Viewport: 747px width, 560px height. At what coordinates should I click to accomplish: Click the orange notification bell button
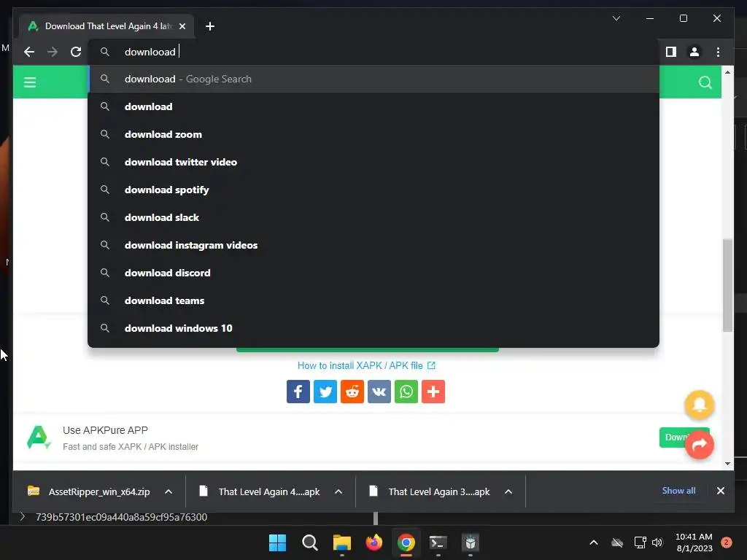(x=699, y=405)
